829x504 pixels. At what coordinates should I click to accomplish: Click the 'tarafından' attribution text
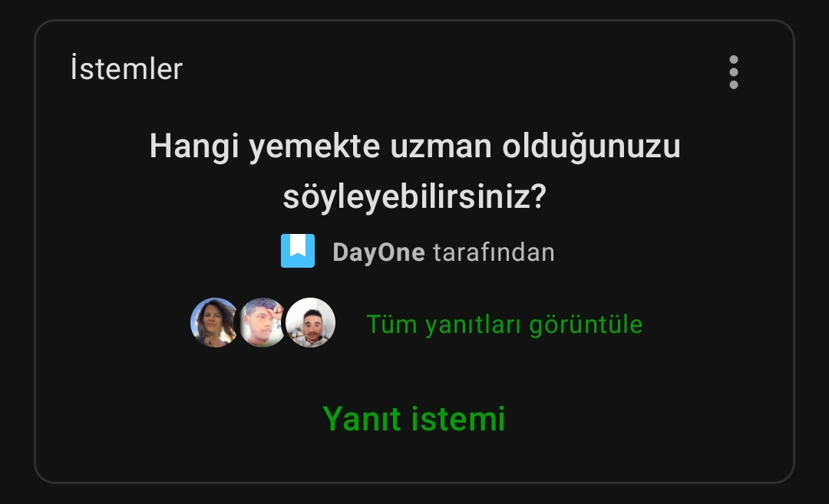pyautogui.click(x=494, y=252)
